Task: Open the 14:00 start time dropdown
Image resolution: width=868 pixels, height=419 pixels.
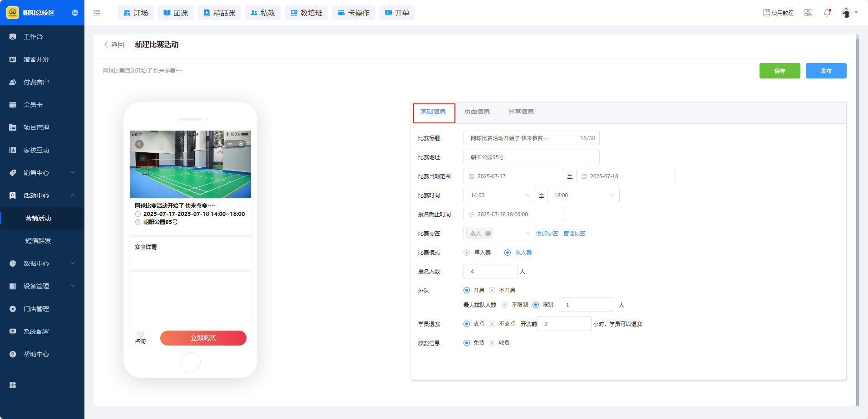Action: [499, 195]
